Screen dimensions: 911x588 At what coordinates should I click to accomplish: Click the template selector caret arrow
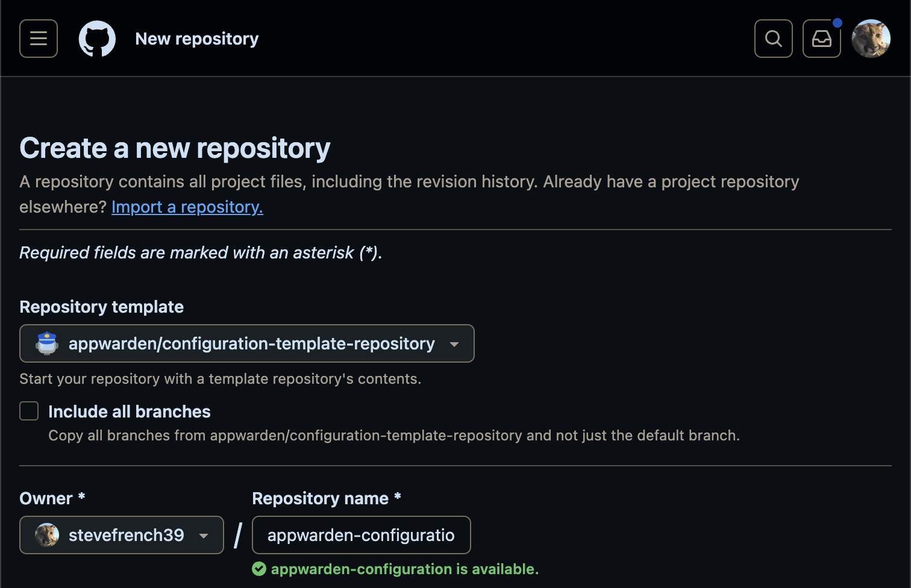pyautogui.click(x=454, y=343)
